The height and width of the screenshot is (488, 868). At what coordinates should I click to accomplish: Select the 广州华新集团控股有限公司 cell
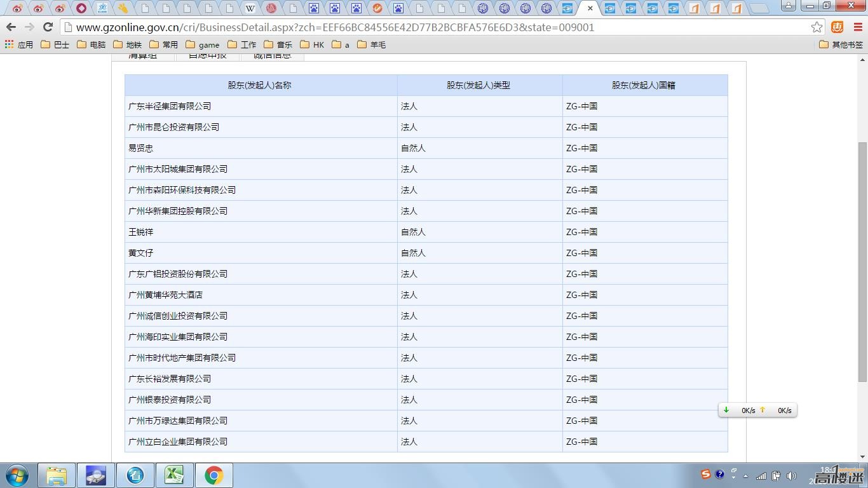point(261,211)
